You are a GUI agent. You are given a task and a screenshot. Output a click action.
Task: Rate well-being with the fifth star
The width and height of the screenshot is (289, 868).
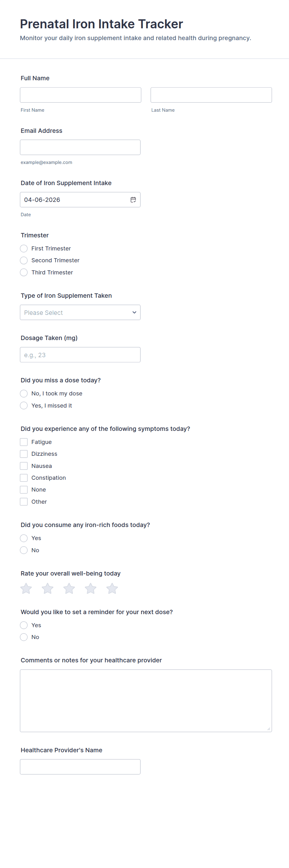(x=112, y=589)
